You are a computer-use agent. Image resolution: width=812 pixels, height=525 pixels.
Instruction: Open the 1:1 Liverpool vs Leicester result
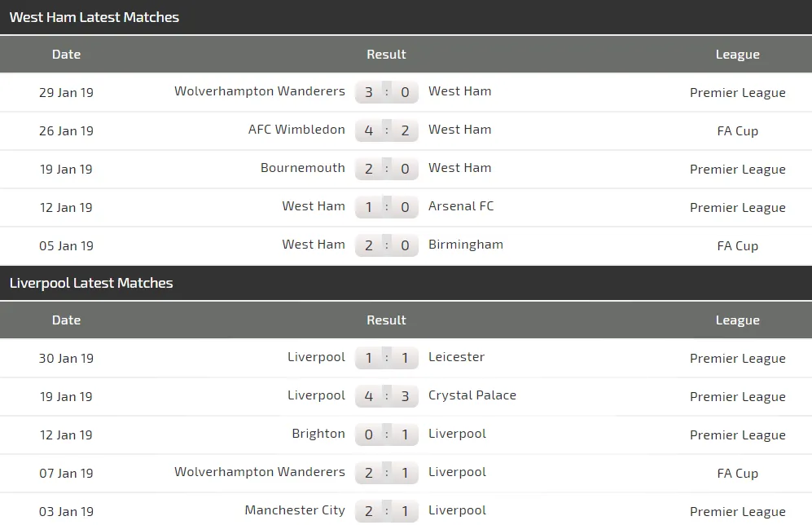387,357
